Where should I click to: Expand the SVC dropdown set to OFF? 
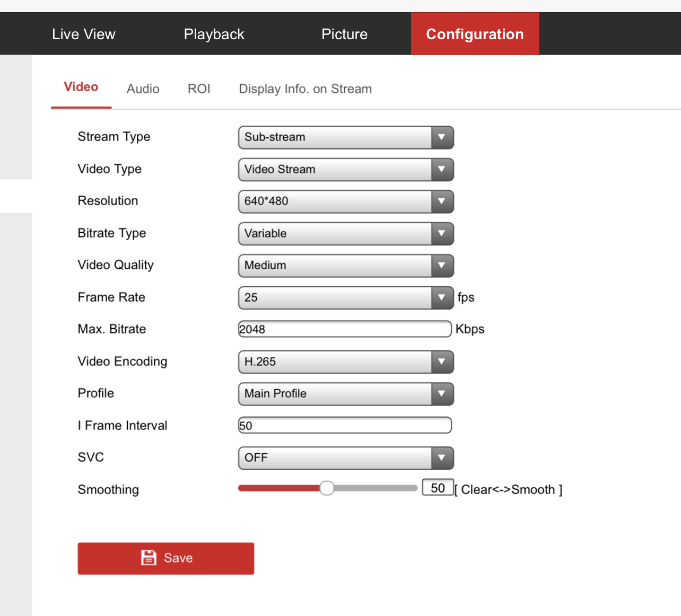click(x=346, y=458)
